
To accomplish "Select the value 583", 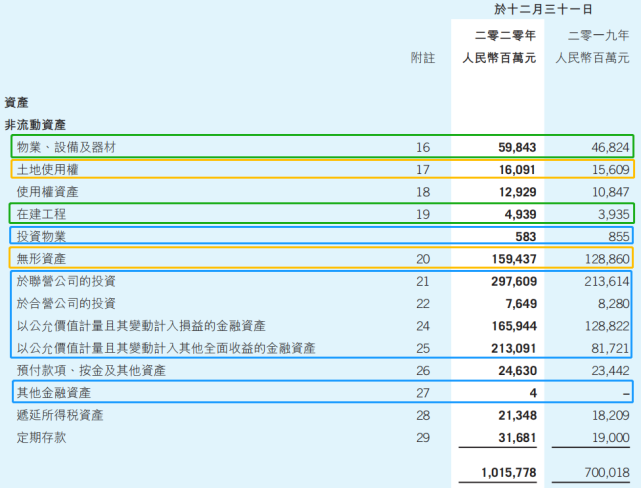I will click(525, 237).
